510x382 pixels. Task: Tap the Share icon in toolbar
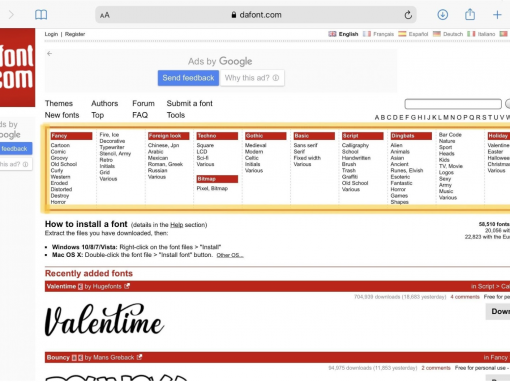click(x=470, y=14)
